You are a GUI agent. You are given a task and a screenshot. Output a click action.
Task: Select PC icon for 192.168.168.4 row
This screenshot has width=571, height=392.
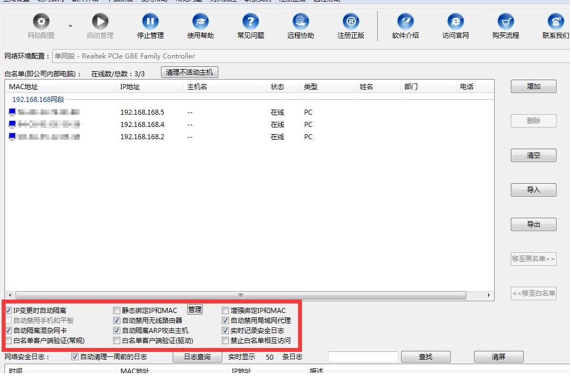(12, 125)
